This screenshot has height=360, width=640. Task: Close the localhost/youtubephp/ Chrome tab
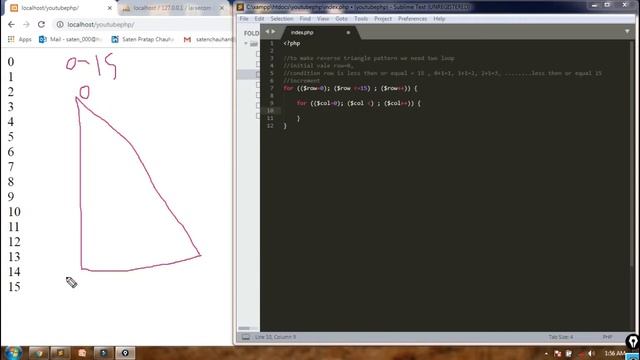[x=109, y=8]
